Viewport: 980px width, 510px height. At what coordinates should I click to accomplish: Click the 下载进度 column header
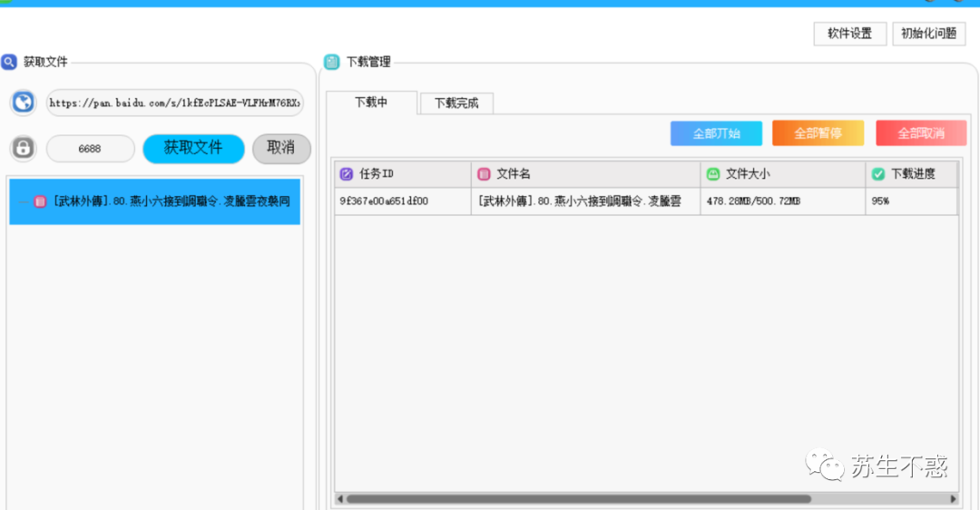tap(911, 173)
